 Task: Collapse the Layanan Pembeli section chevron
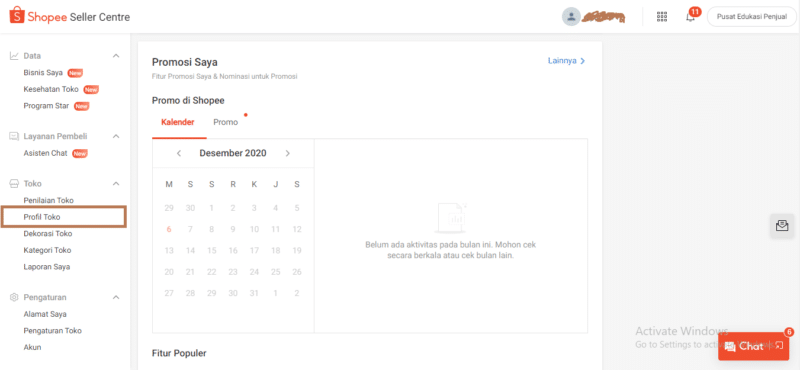pyautogui.click(x=116, y=136)
